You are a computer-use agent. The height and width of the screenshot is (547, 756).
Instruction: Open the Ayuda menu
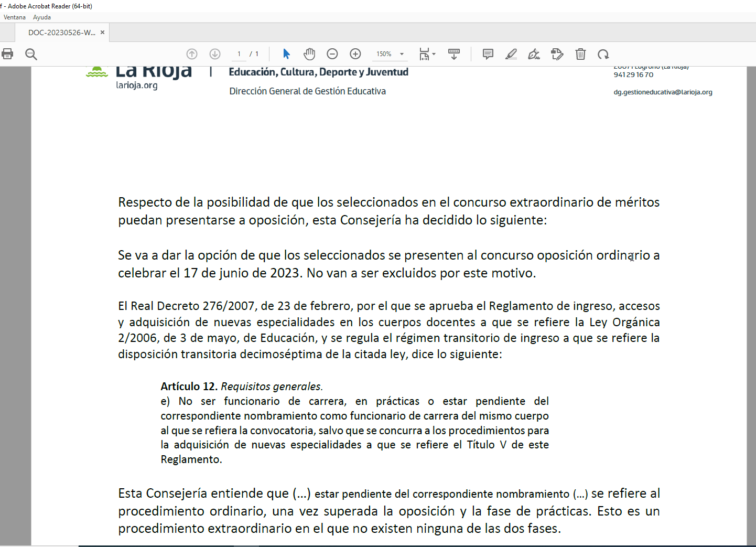click(x=42, y=17)
